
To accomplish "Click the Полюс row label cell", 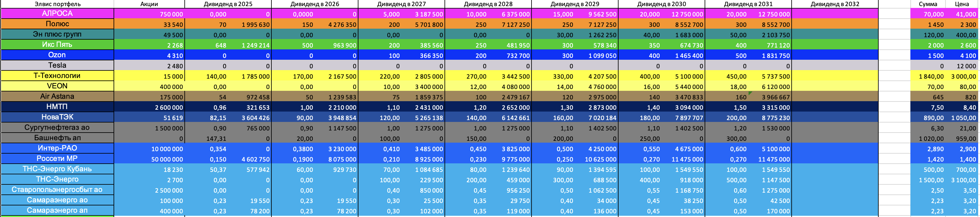I will [x=57, y=23].
